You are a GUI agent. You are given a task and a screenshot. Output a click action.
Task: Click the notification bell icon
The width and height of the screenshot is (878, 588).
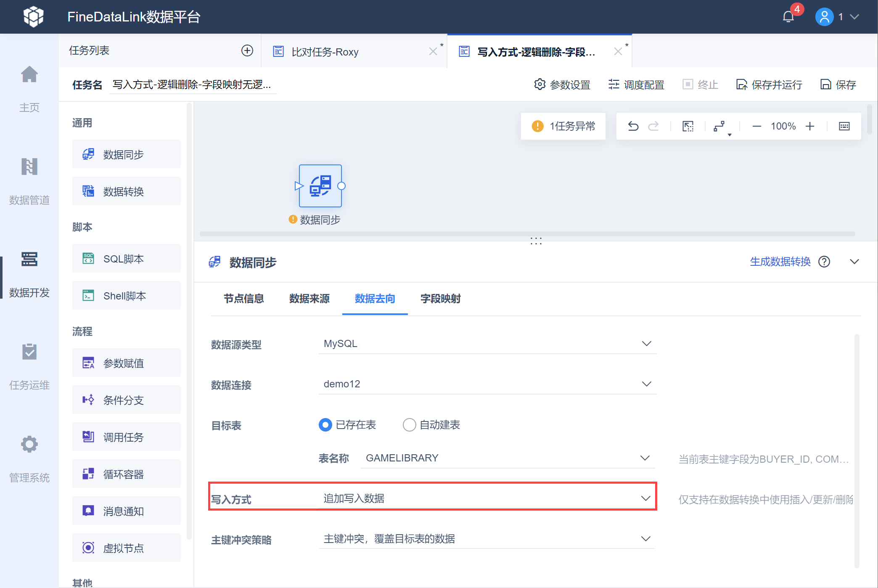[x=788, y=17]
